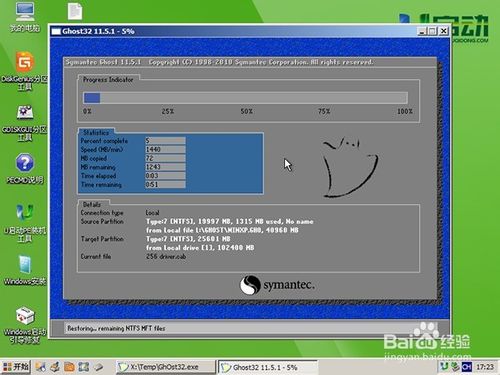Click the from Local drive [1], 102400 MB line
500x375 pixels.
pos(200,248)
